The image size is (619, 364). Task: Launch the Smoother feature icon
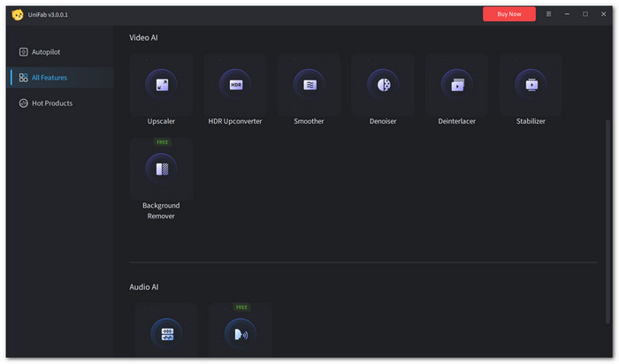[x=309, y=85]
